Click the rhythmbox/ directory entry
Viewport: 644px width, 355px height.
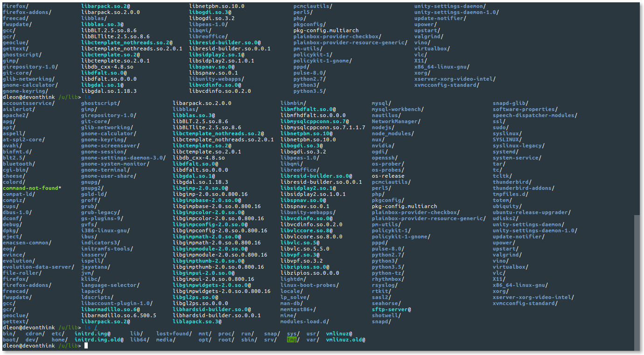388,279
